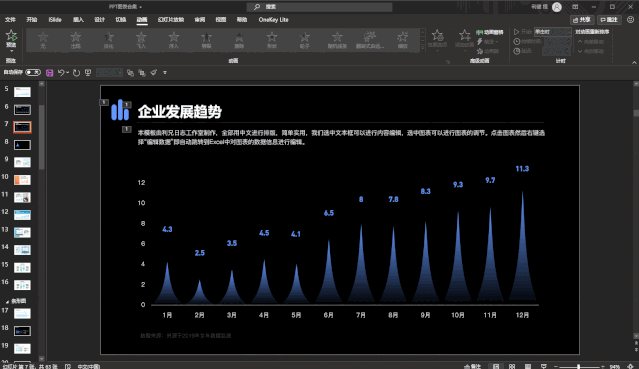639x369 pixels.
Task: Click the Share (共享) button
Action: [x=582, y=20]
